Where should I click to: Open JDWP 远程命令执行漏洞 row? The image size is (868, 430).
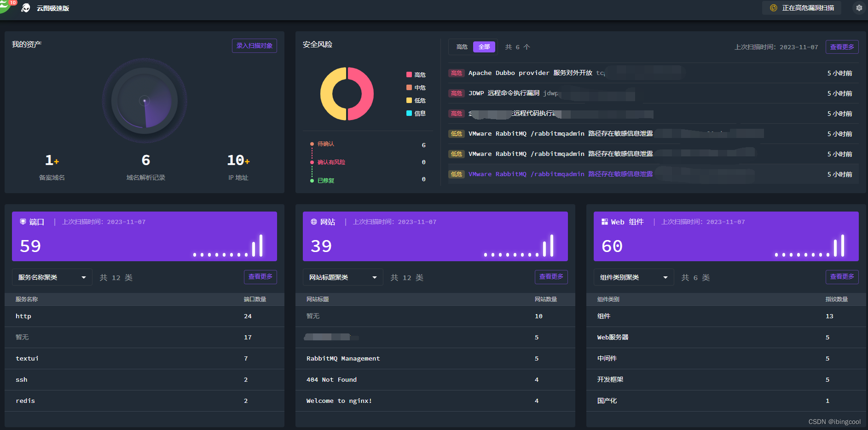(x=654, y=93)
